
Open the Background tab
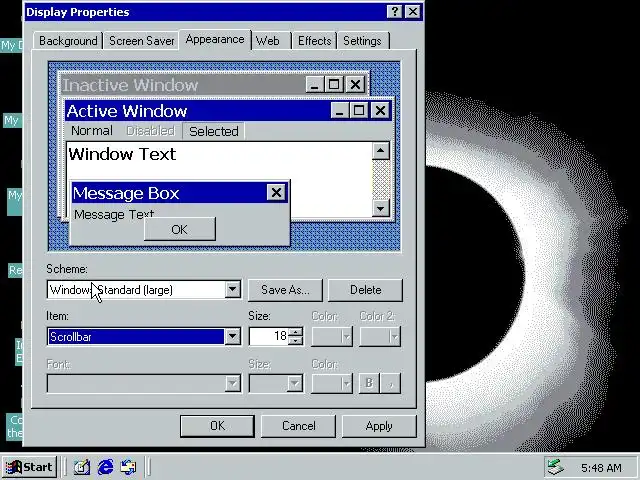click(68, 41)
